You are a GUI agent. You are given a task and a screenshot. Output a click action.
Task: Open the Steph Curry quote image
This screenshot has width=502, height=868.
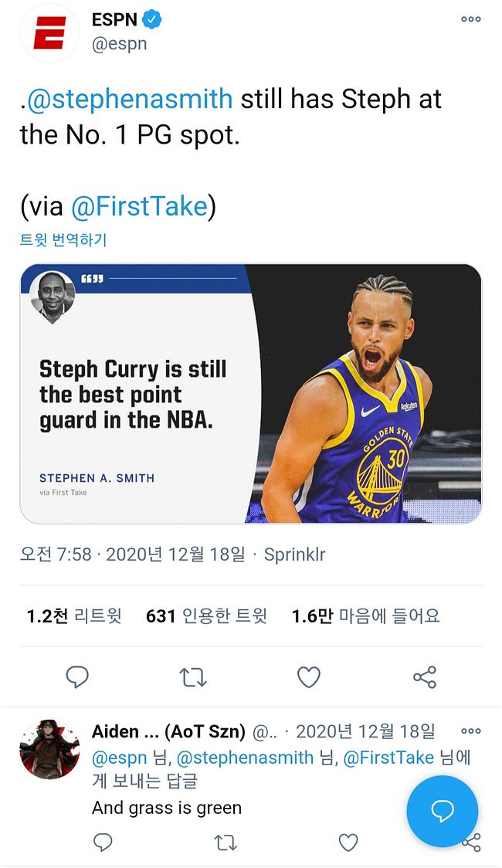250,394
